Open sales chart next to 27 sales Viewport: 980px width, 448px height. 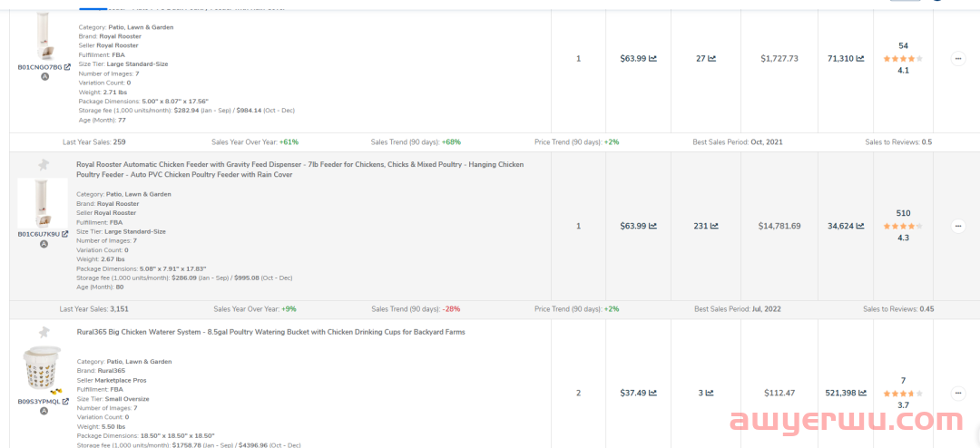coord(712,59)
